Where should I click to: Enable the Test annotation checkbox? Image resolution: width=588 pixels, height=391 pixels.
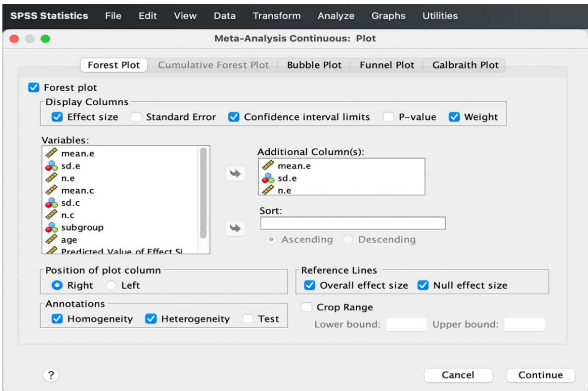(x=248, y=319)
